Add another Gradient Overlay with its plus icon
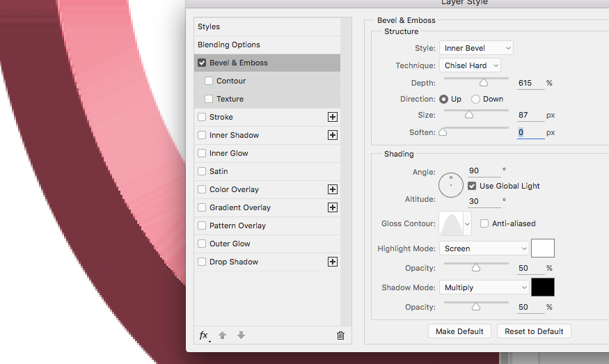This screenshot has height=364, width=609. [x=333, y=207]
